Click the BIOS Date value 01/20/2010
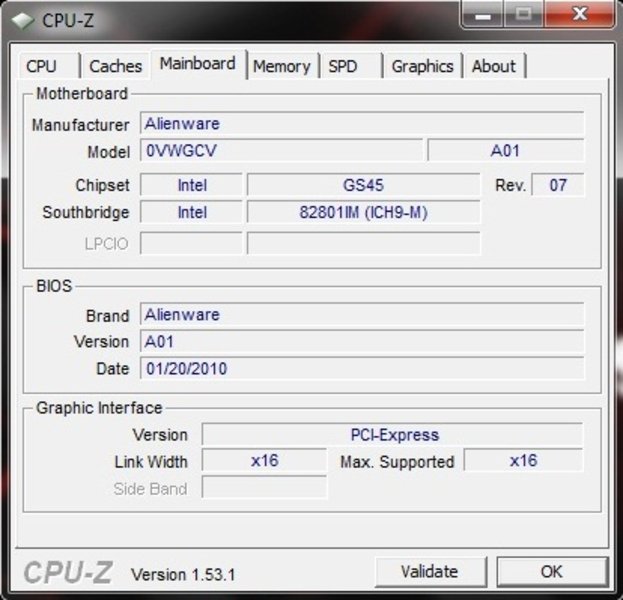The height and width of the screenshot is (600, 623). tap(362, 368)
